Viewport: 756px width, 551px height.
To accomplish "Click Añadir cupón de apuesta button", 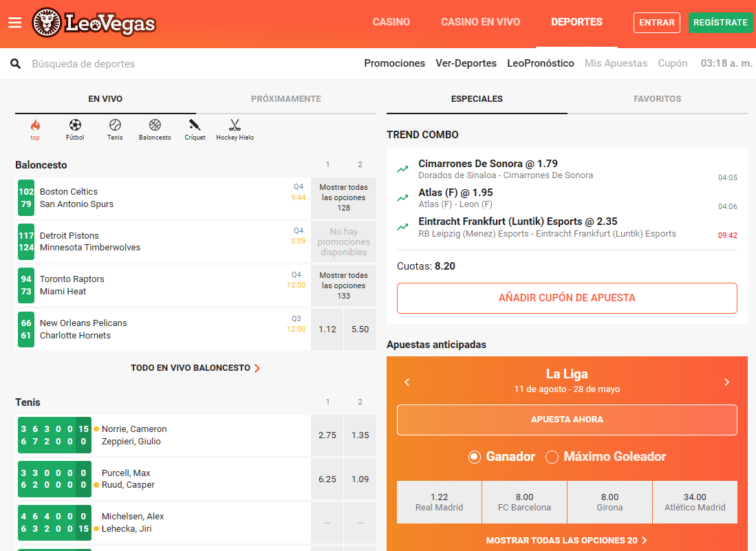I will coord(567,298).
